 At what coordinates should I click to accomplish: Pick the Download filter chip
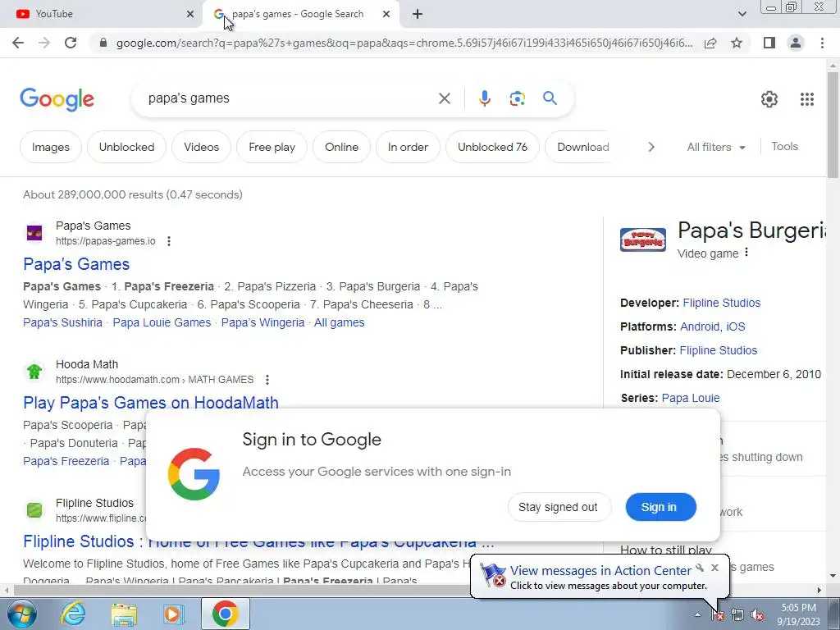583,147
